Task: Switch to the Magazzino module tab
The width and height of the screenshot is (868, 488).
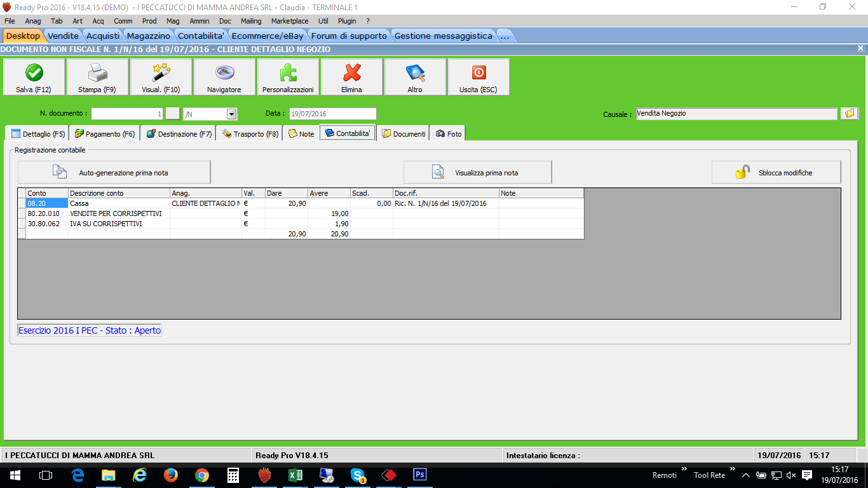Action: pos(149,36)
